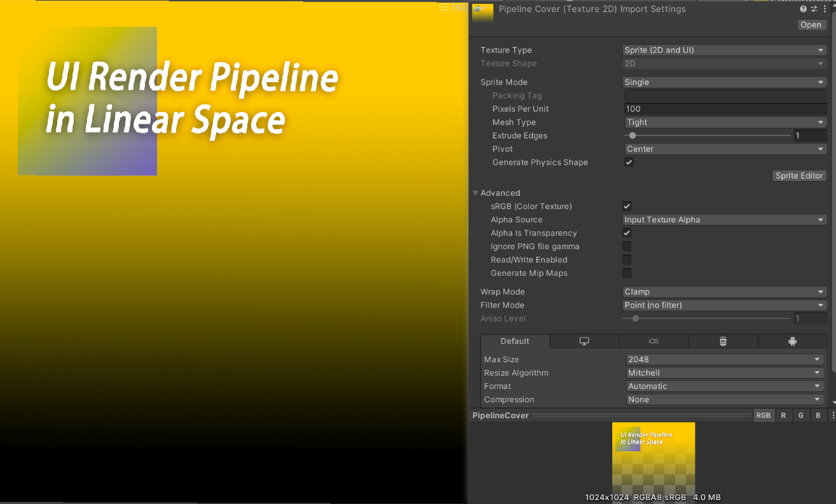The width and height of the screenshot is (836, 504).
Task: Open the inspector help icon
Action: [x=803, y=9]
